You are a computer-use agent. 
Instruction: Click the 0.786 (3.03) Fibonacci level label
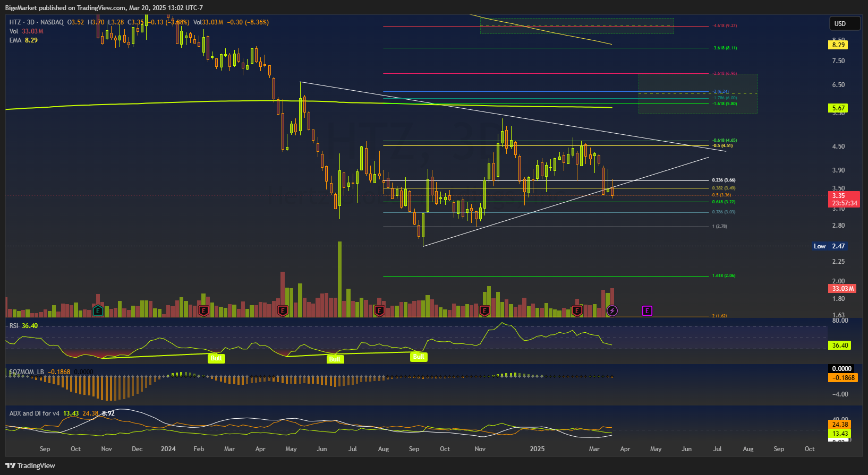724,212
